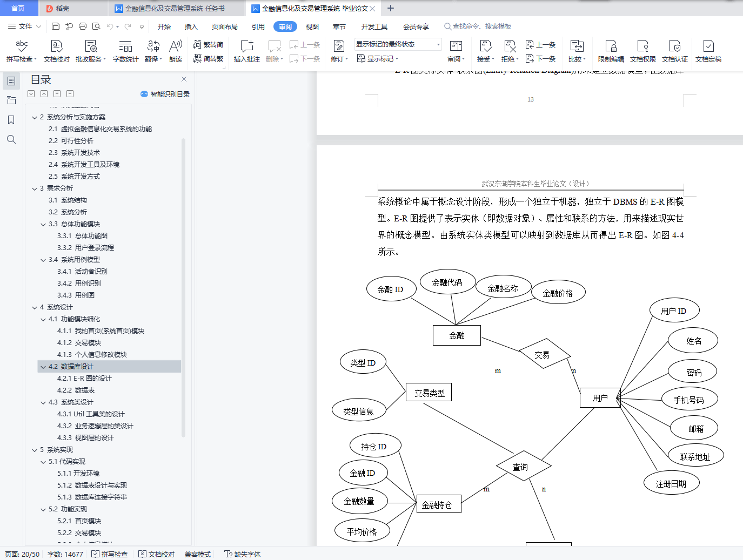The image size is (743, 560).
Task: Open the bookmark panel in left sidebar
Action: click(11, 120)
